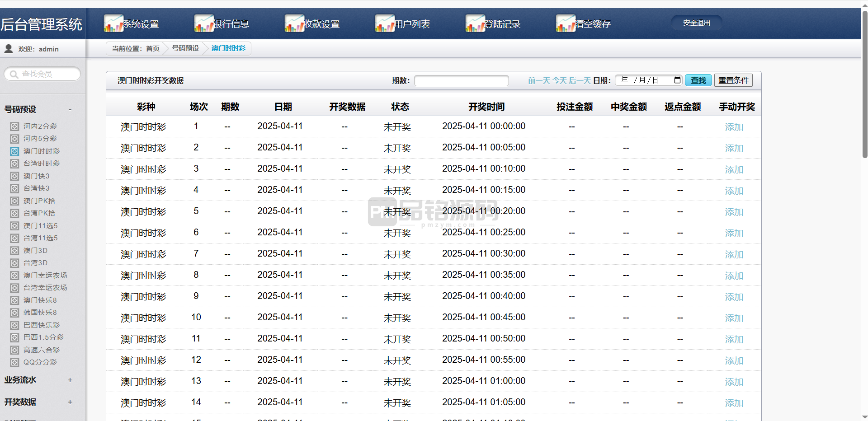Click the highlighted icon beside 澳门时时彩

(14, 151)
